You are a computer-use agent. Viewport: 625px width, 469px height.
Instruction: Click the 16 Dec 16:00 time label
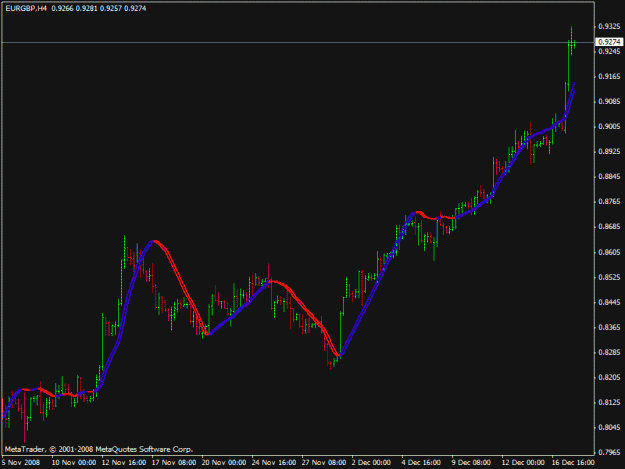[573, 463]
